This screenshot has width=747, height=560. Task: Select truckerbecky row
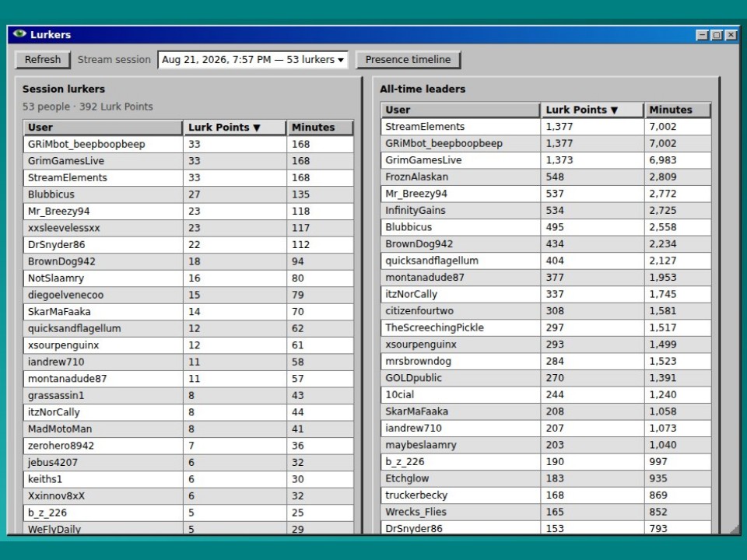click(546, 495)
